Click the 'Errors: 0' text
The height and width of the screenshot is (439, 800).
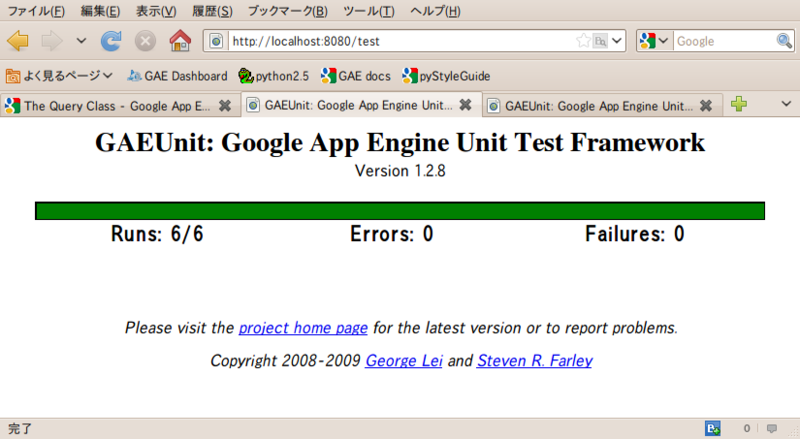[392, 234]
